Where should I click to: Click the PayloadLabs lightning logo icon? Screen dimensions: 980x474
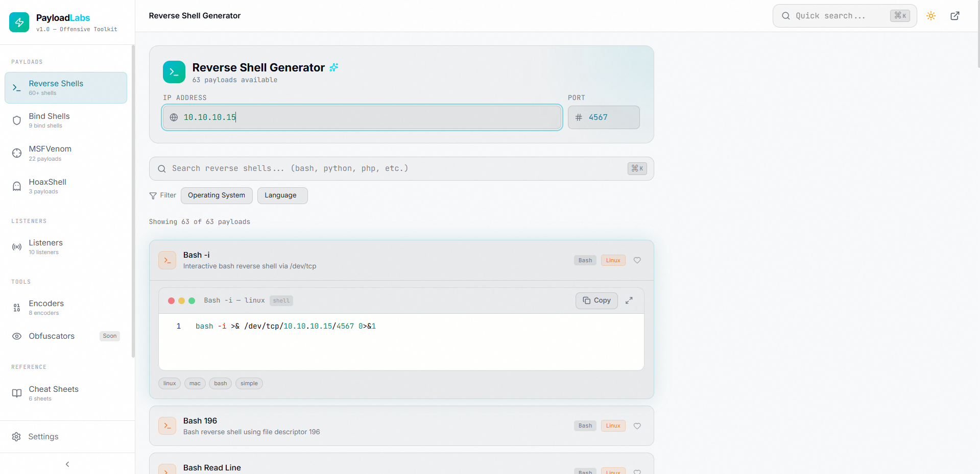[19, 22]
